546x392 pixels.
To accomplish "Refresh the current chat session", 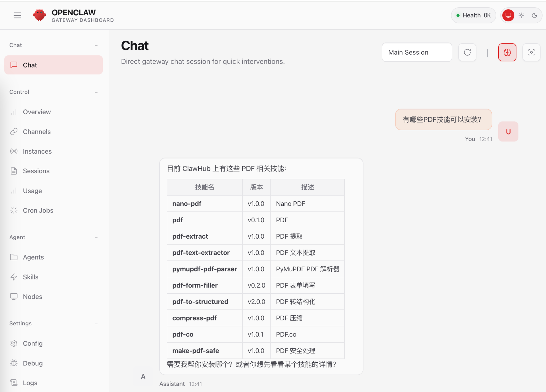I will tap(467, 52).
